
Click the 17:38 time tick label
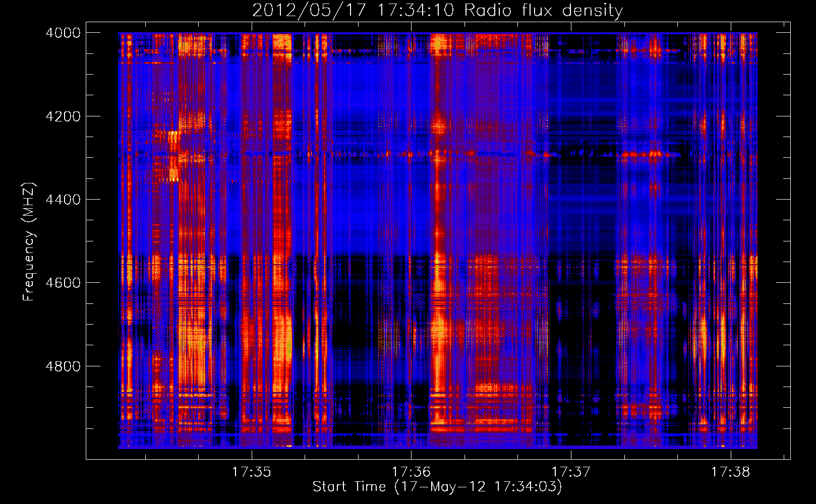[x=731, y=472]
